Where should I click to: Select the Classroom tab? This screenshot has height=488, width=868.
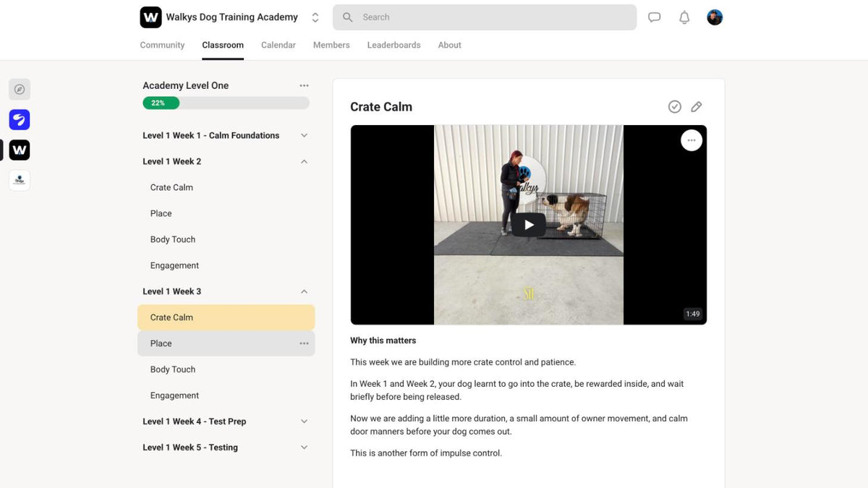coord(223,45)
